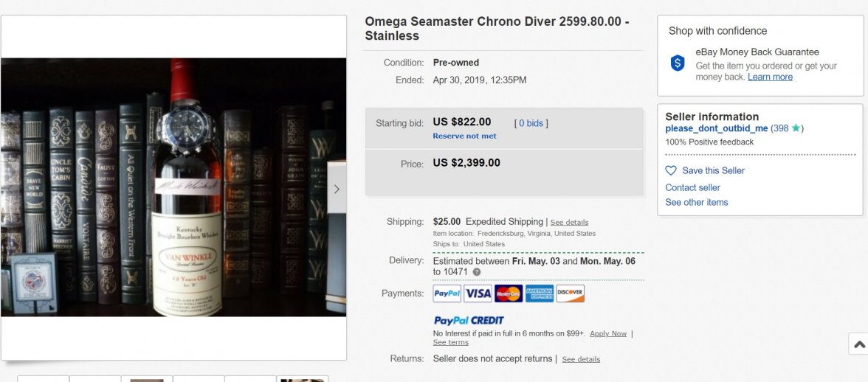This screenshot has width=868, height=382.
Task: Open shipping See details link
Action: click(x=569, y=222)
